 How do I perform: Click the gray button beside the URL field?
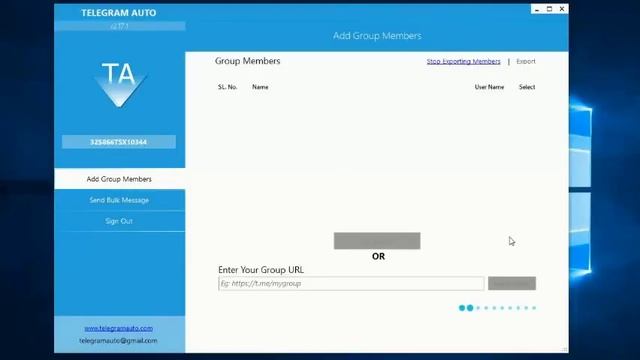[x=512, y=283]
